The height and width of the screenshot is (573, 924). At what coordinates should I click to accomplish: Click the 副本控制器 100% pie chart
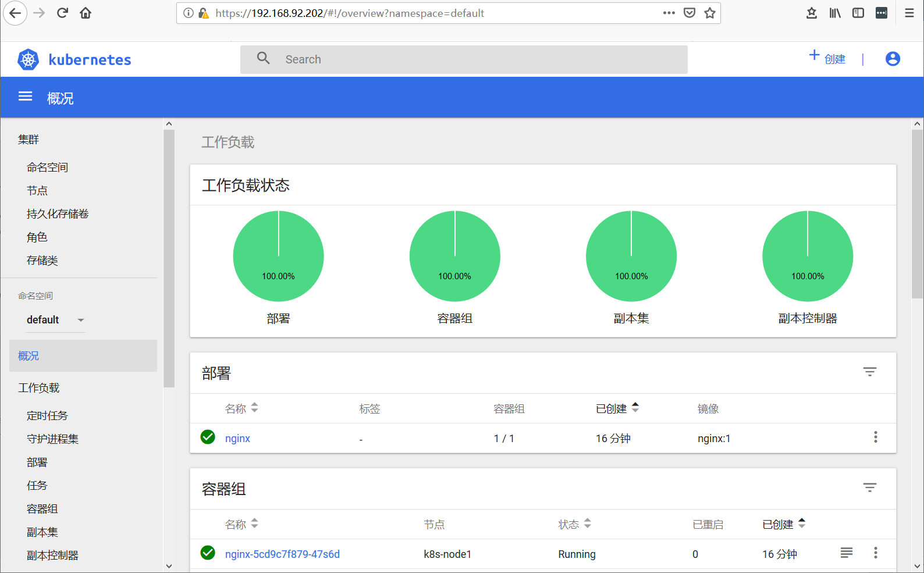[808, 256]
